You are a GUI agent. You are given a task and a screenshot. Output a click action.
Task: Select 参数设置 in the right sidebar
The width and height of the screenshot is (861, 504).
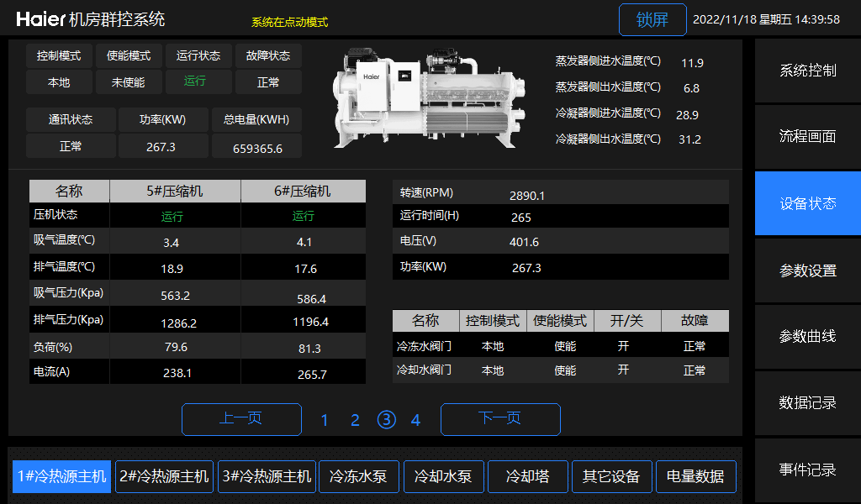click(x=807, y=270)
